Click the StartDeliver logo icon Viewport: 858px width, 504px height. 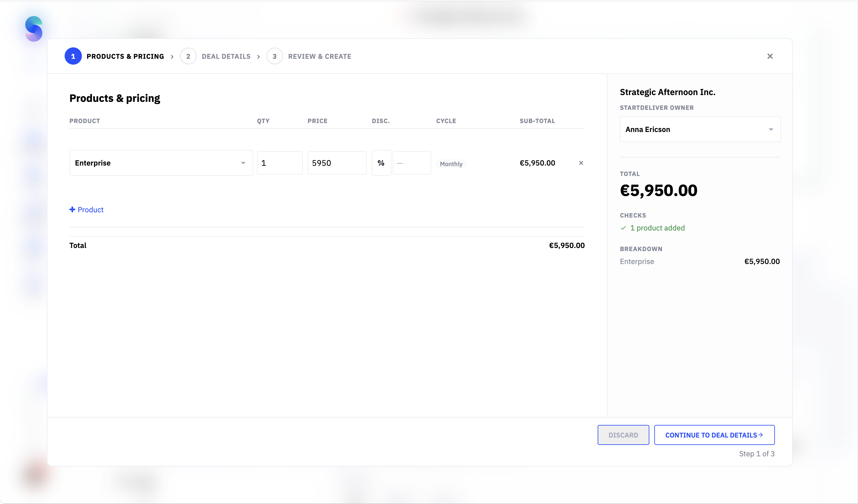[34, 29]
